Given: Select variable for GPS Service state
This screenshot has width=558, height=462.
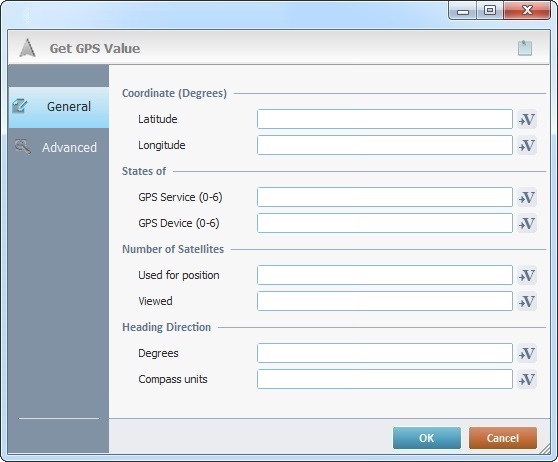Looking at the screenshot, I should tap(527, 197).
